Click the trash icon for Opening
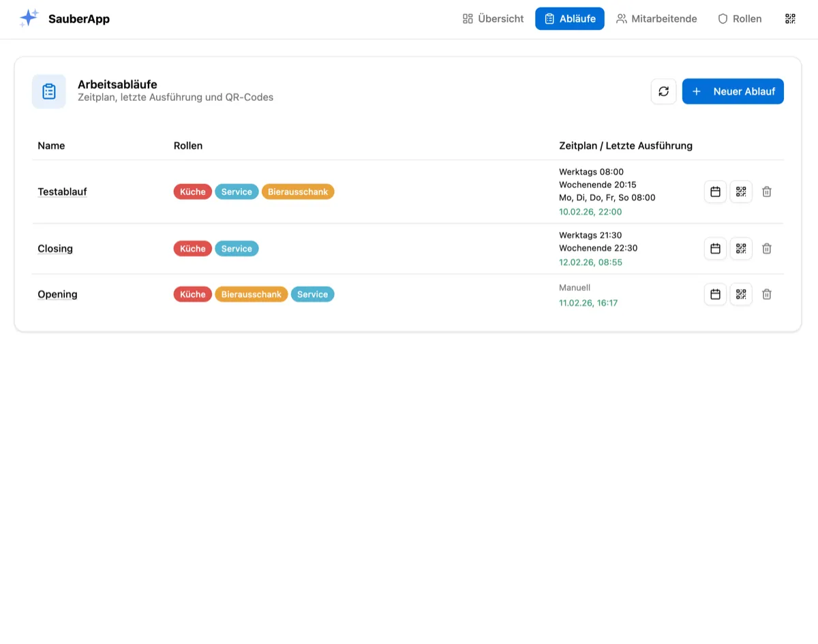Screen dimensions: 818x644 tap(766, 294)
